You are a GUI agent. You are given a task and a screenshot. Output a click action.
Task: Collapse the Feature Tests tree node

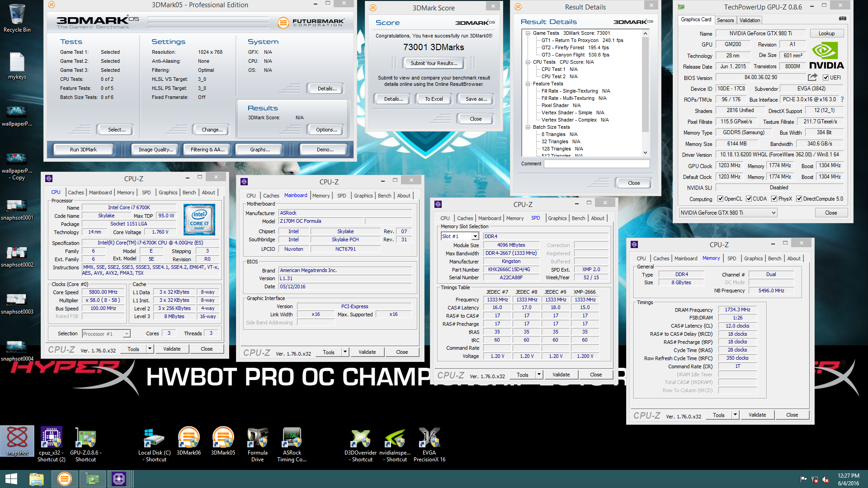[x=528, y=84]
